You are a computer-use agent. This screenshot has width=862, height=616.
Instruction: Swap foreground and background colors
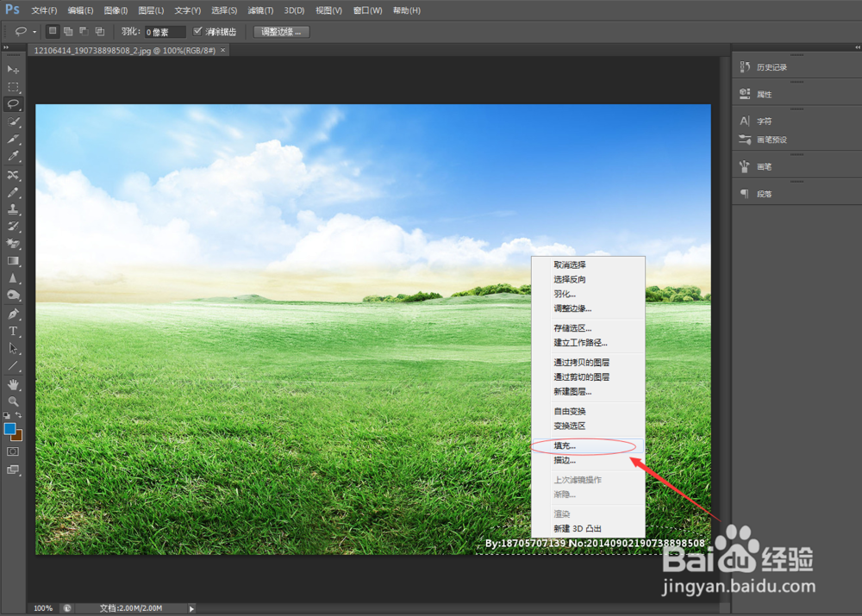click(18, 415)
